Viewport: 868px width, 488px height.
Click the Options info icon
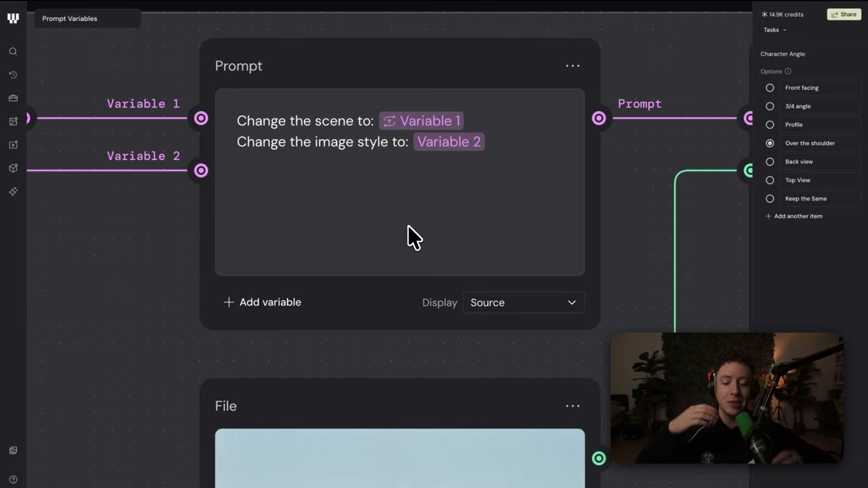(x=787, y=71)
